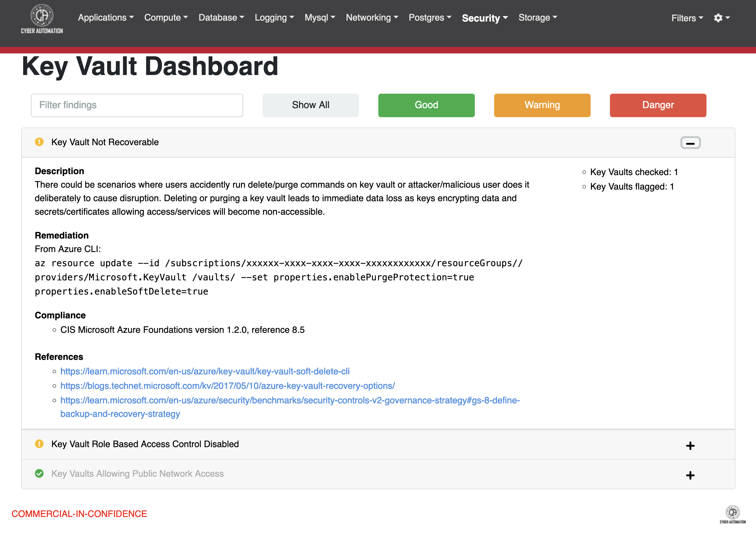The image size is (756, 535).
Task: Focus the Filter findings input field
Action: click(x=137, y=105)
